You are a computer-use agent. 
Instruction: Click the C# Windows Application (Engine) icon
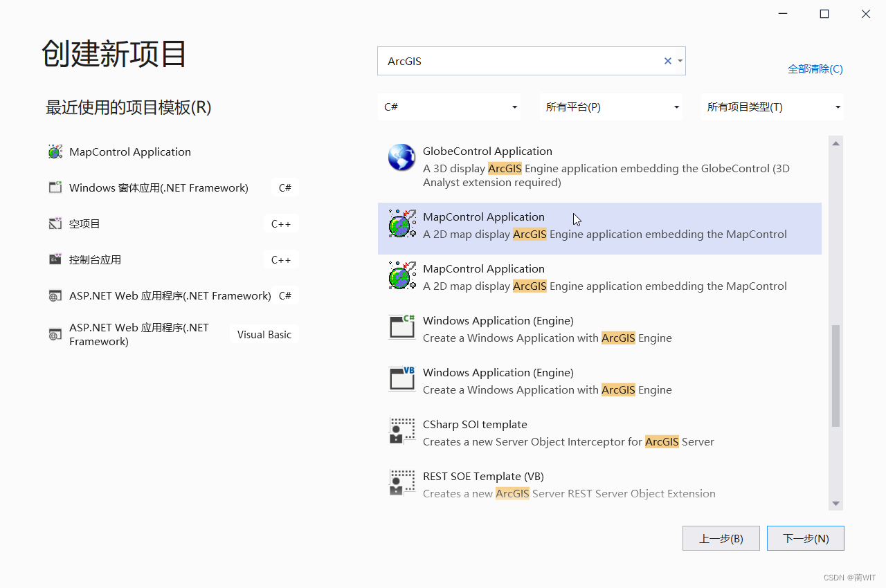coord(402,327)
